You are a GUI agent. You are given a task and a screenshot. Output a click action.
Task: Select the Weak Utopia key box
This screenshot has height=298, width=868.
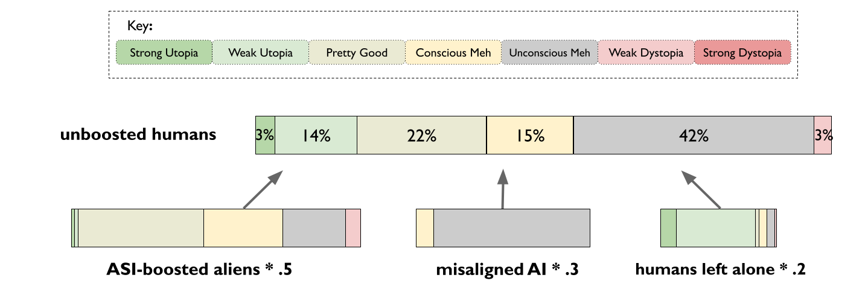[x=260, y=52]
